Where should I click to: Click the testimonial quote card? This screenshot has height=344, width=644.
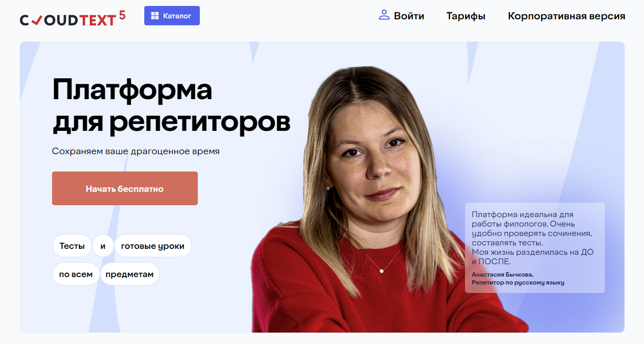point(535,248)
